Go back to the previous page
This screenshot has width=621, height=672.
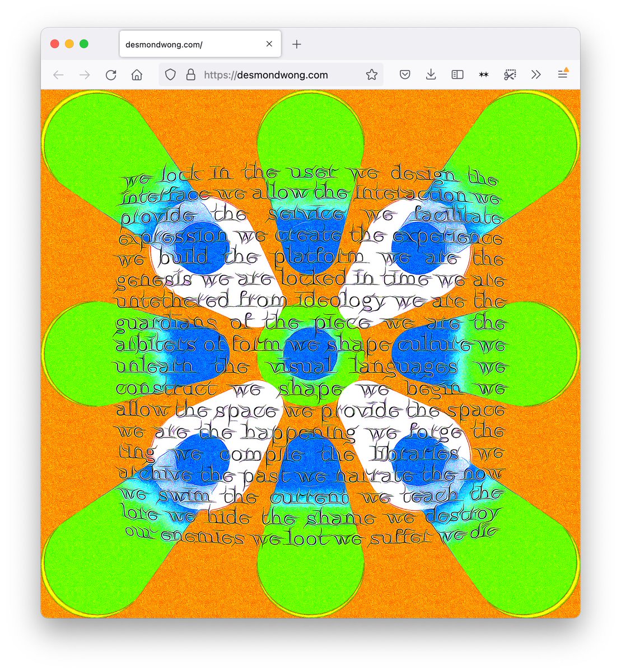click(x=58, y=75)
